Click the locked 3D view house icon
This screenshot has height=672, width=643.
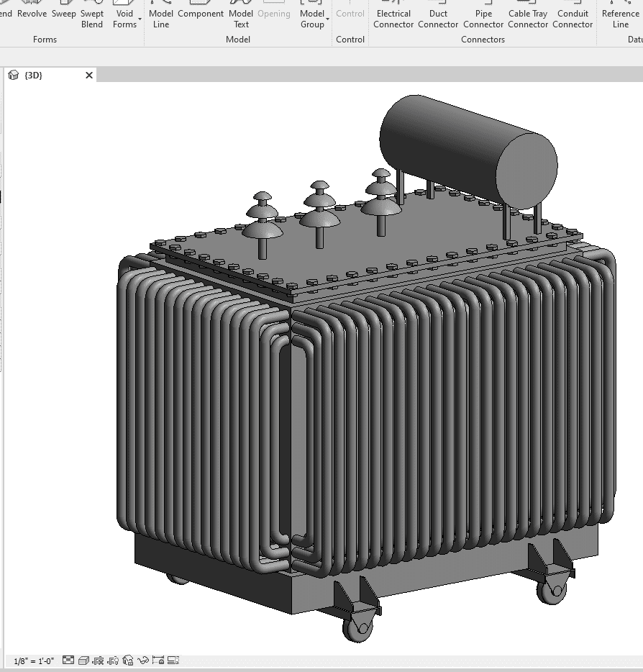click(x=128, y=660)
